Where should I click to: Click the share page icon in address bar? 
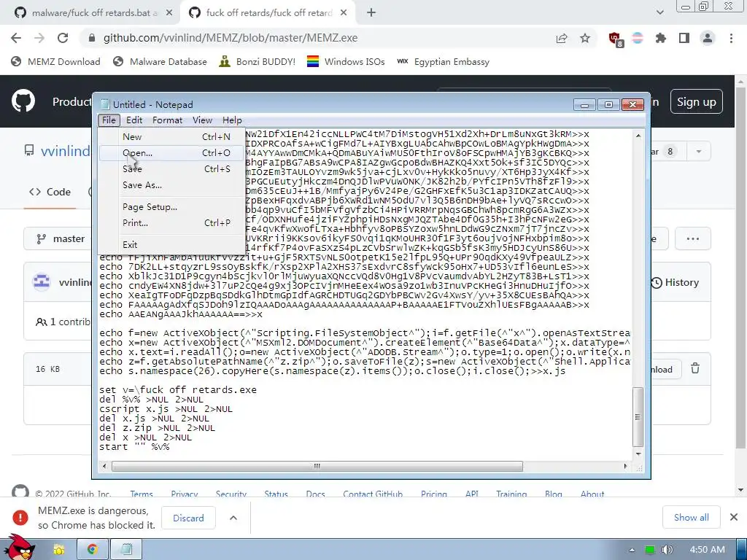(x=562, y=38)
